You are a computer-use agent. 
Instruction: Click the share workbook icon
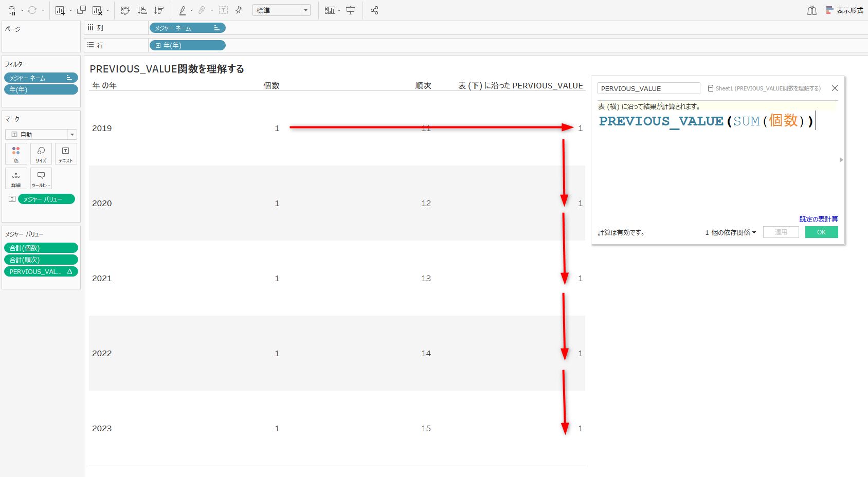coord(374,10)
